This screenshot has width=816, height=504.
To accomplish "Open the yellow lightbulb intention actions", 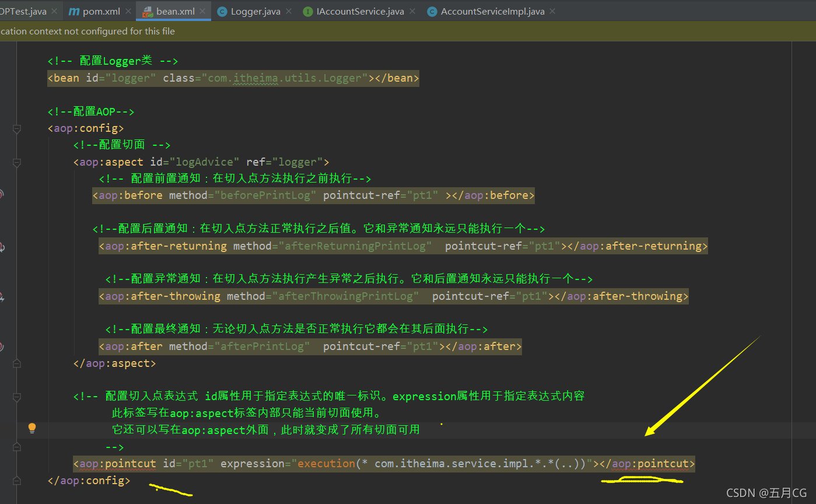I will coord(32,429).
